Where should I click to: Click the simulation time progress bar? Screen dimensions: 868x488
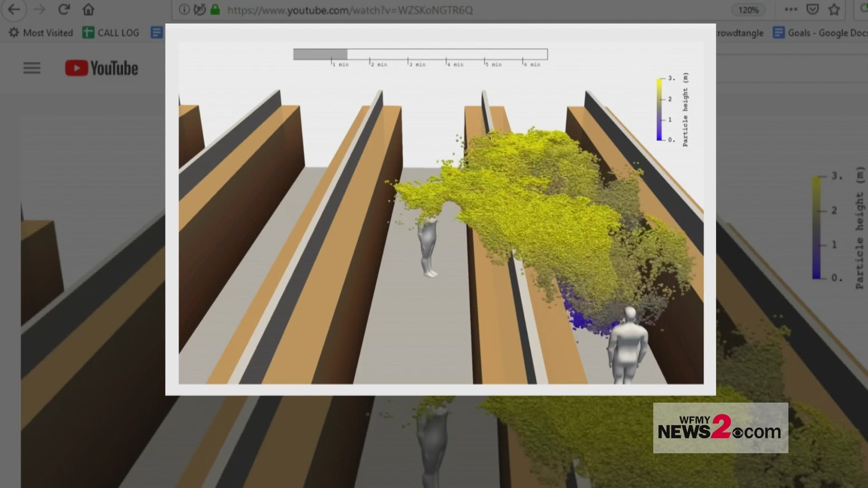420,55
